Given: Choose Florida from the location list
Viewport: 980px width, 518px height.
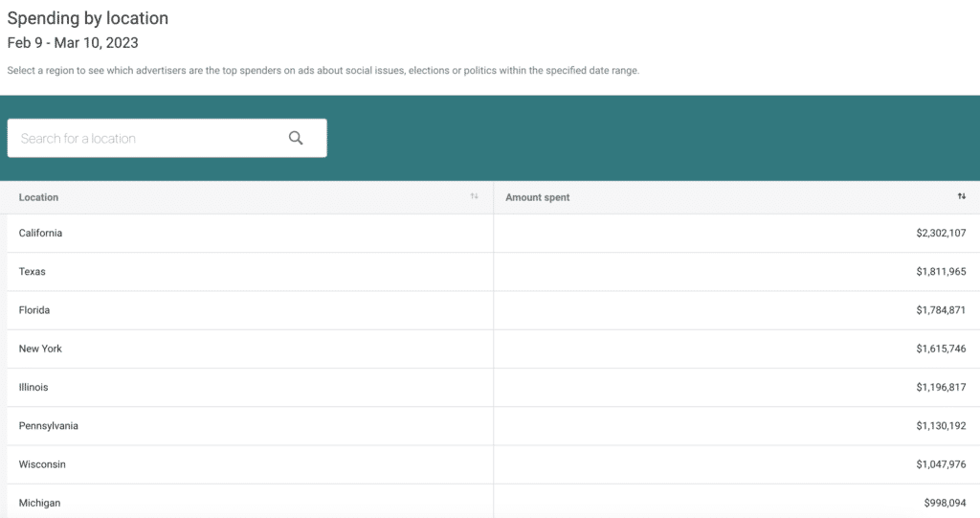Looking at the screenshot, I should click(x=34, y=310).
